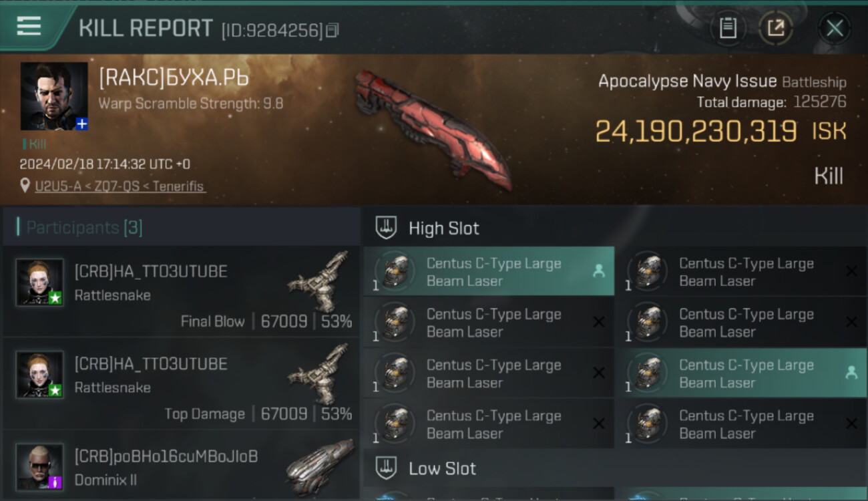
Task: Click the Low Slot section header
Action: click(x=614, y=468)
